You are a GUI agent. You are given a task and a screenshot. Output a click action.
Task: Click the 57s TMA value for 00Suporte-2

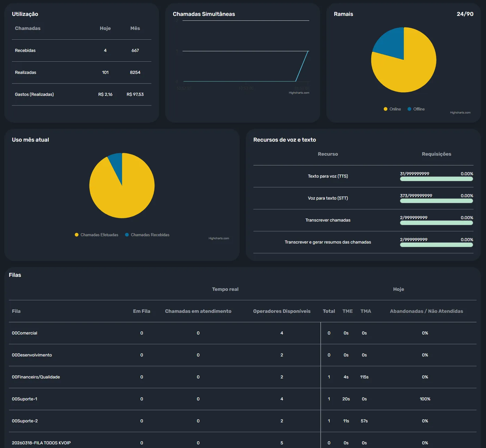tap(364, 421)
